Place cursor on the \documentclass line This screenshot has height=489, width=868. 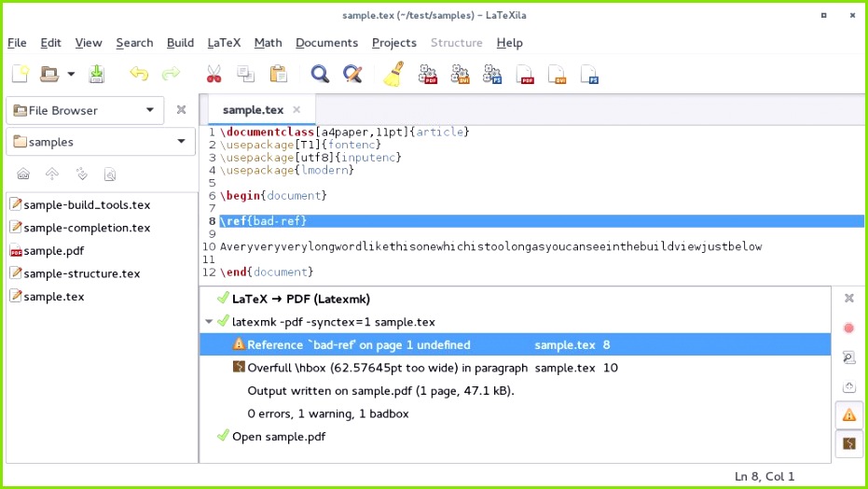click(x=344, y=132)
